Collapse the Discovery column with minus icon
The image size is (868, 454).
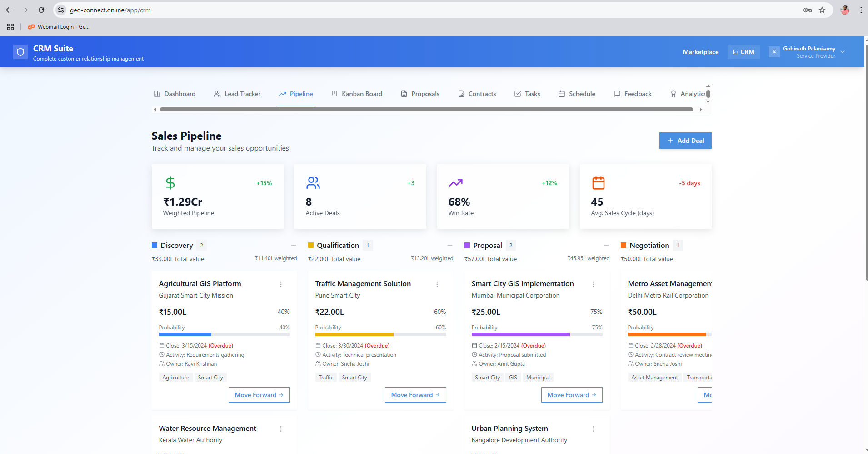pyautogui.click(x=294, y=245)
